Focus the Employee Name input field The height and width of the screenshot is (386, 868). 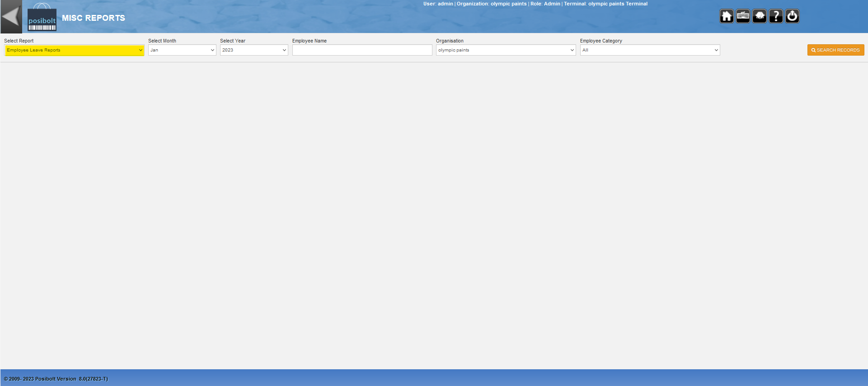(x=362, y=50)
